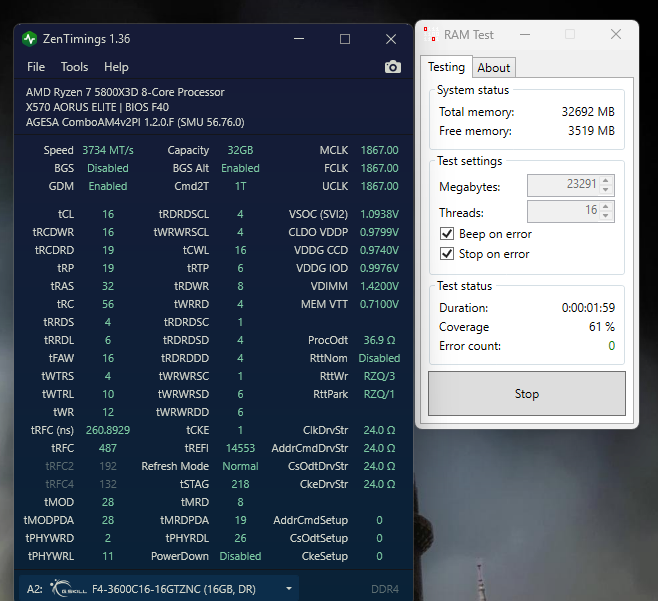Select the Testing tab in RAM Test
This screenshot has width=658, height=601.
pyautogui.click(x=446, y=67)
